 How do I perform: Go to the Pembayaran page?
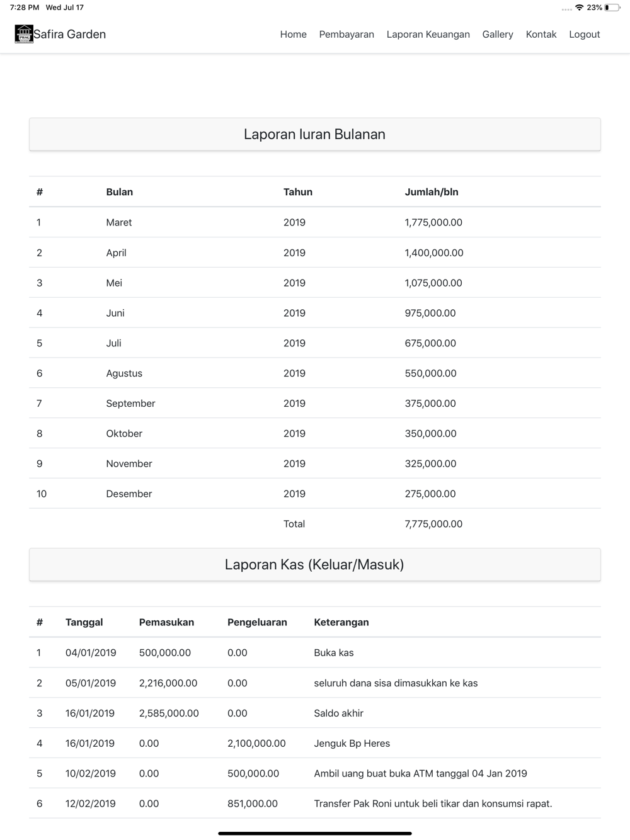click(x=346, y=35)
